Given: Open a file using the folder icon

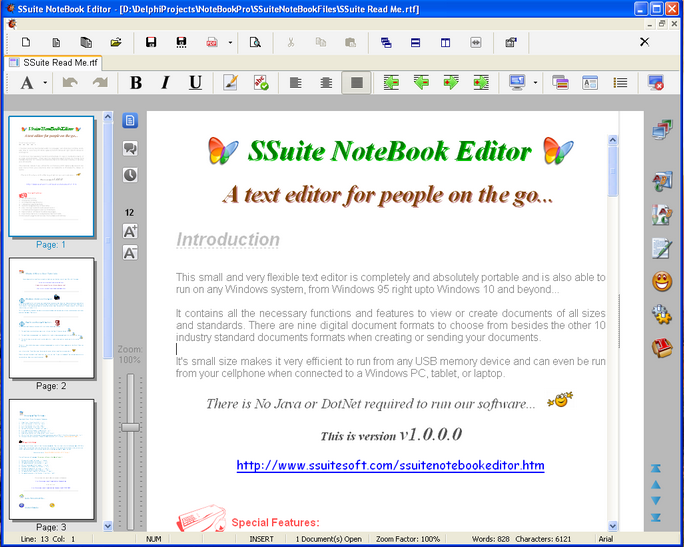Looking at the screenshot, I should 116,42.
